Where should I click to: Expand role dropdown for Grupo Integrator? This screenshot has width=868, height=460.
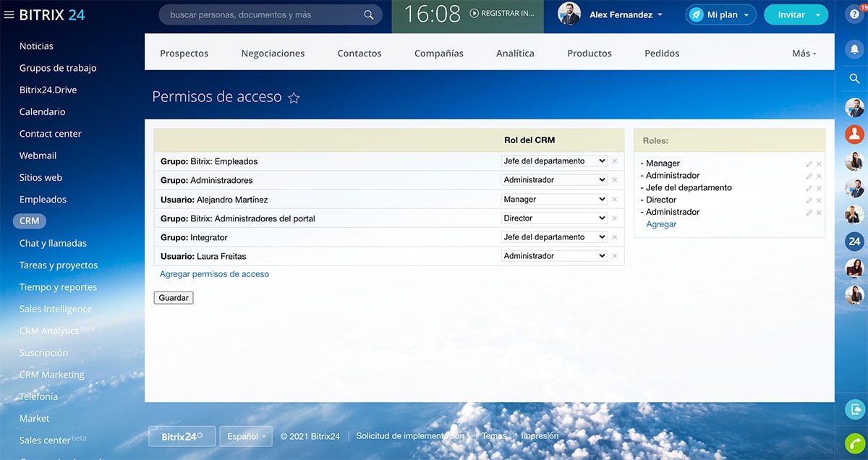(x=554, y=237)
